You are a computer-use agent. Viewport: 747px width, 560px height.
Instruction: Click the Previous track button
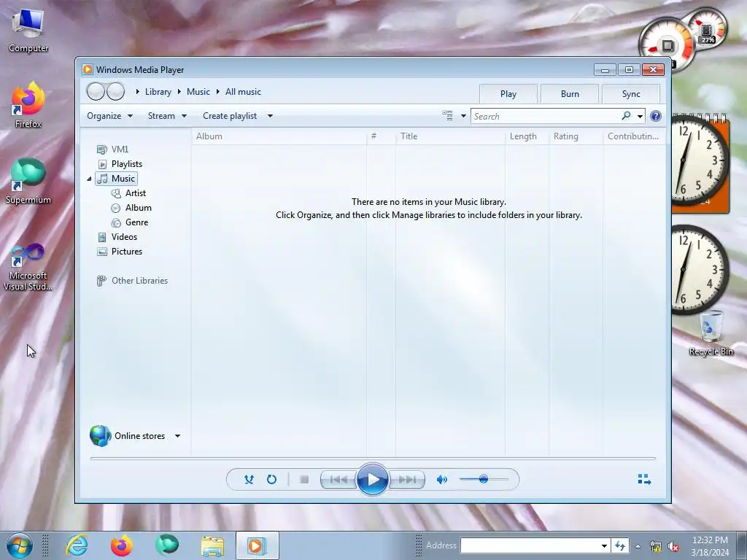click(x=338, y=480)
